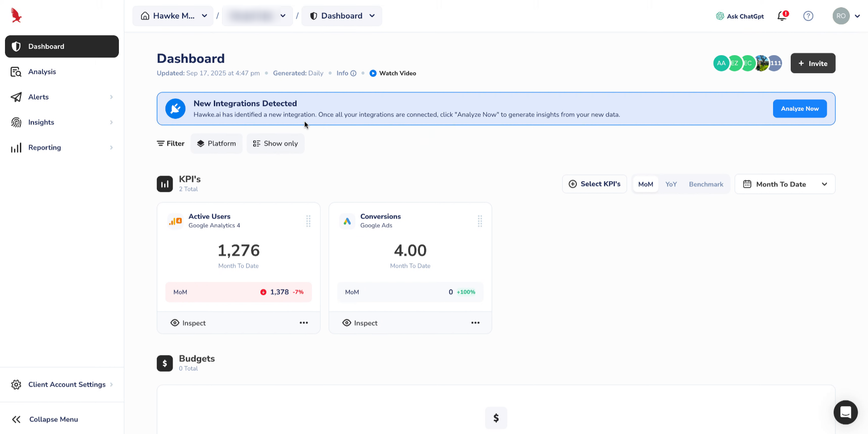Viewport: 868px width, 434px height.
Task: Click the Info circle icon
Action: pos(354,73)
